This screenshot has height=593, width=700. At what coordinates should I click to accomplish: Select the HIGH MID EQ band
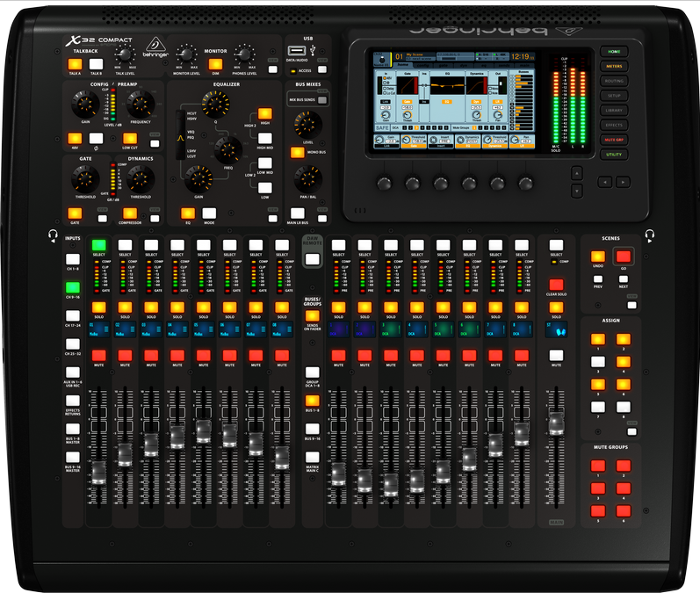[264, 139]
